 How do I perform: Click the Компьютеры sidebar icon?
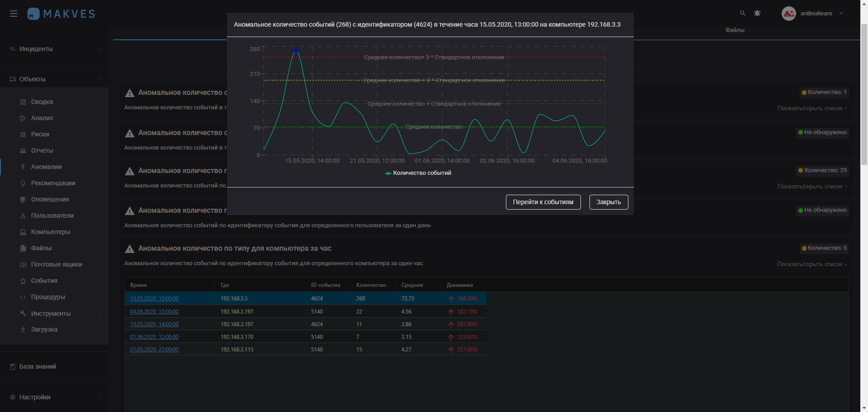tap(23, 232)
